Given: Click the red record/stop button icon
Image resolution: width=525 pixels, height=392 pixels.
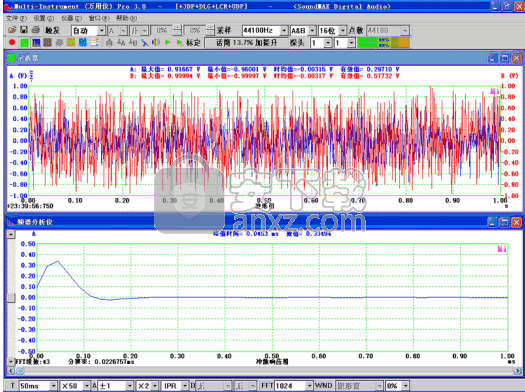Looking at the screenshot, I should coord(12,43).
